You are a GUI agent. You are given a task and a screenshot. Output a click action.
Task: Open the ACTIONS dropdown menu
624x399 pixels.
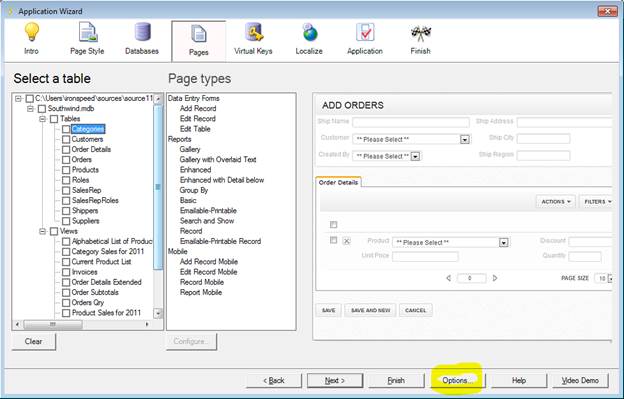(556, 202)
